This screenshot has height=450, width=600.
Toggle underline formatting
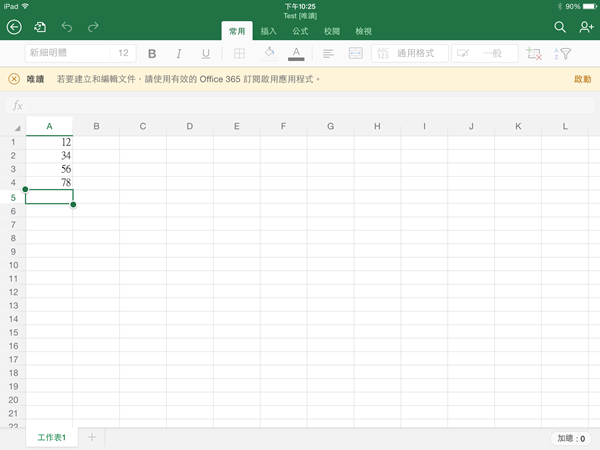pos(206,54)
